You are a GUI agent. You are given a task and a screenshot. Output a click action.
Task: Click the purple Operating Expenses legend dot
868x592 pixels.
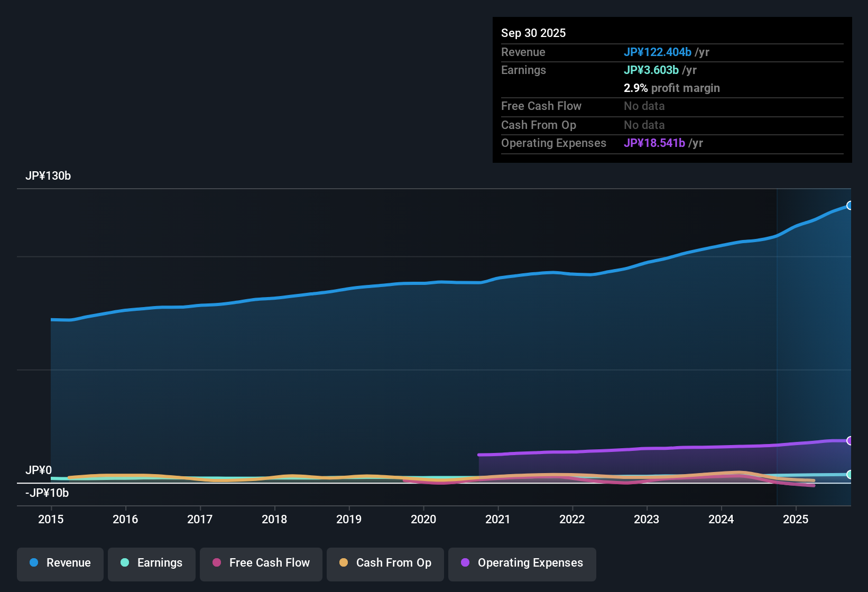(x=465, y=563)
